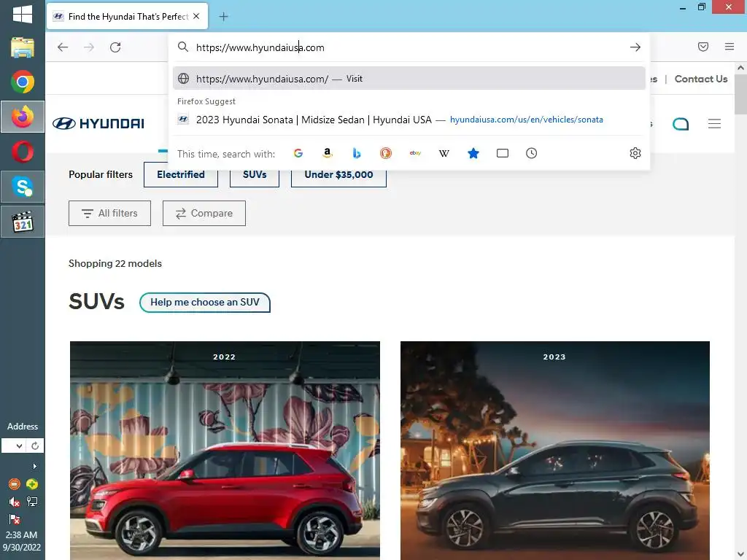This screenshot has height=560, width=747.
Task: Open search settings gear icon
Action: 635,153
